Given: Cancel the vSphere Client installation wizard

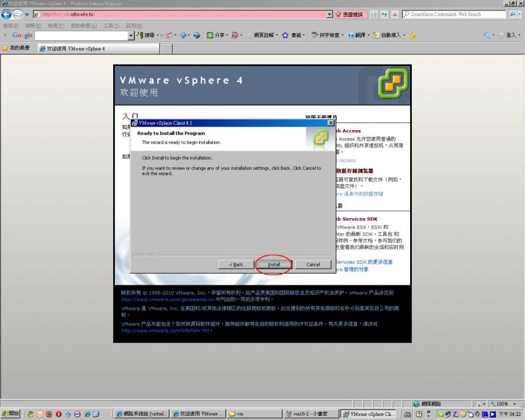Looking at the screenshot, I should tap(313, 264).
